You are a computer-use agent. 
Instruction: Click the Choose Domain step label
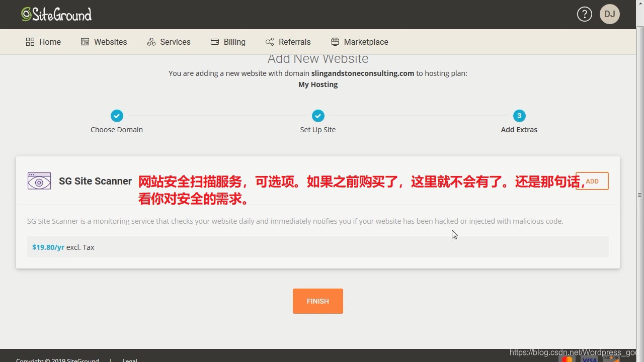[x=117, y=130]
